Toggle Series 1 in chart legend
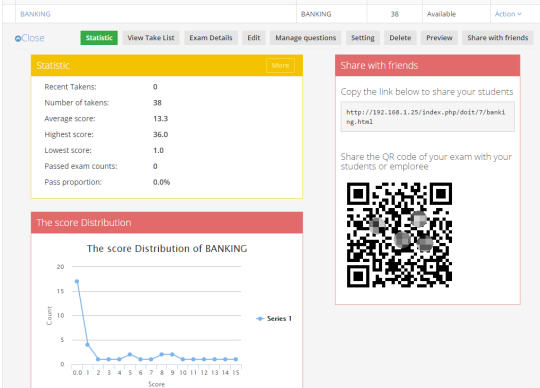The image size is (540, 388). (x=274, y=318)
